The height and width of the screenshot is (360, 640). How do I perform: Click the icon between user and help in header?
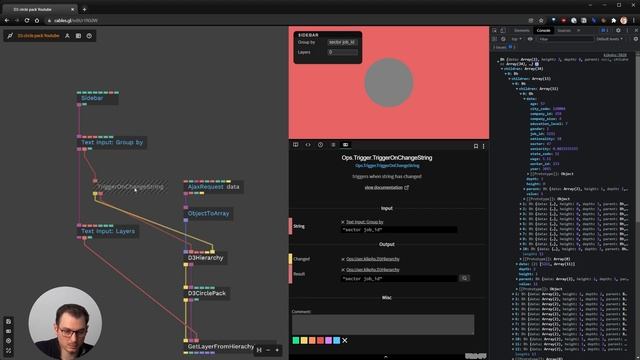tap(78, 36)
